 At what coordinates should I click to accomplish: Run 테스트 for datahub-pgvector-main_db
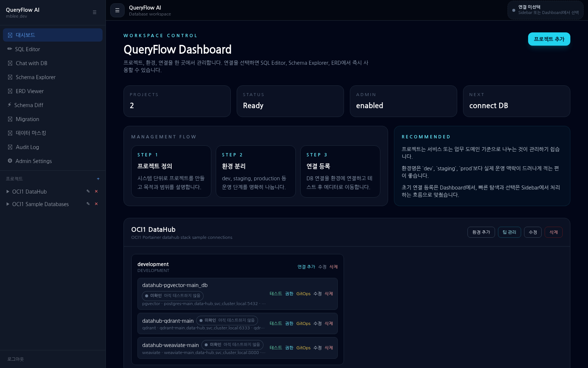point(276,294)
